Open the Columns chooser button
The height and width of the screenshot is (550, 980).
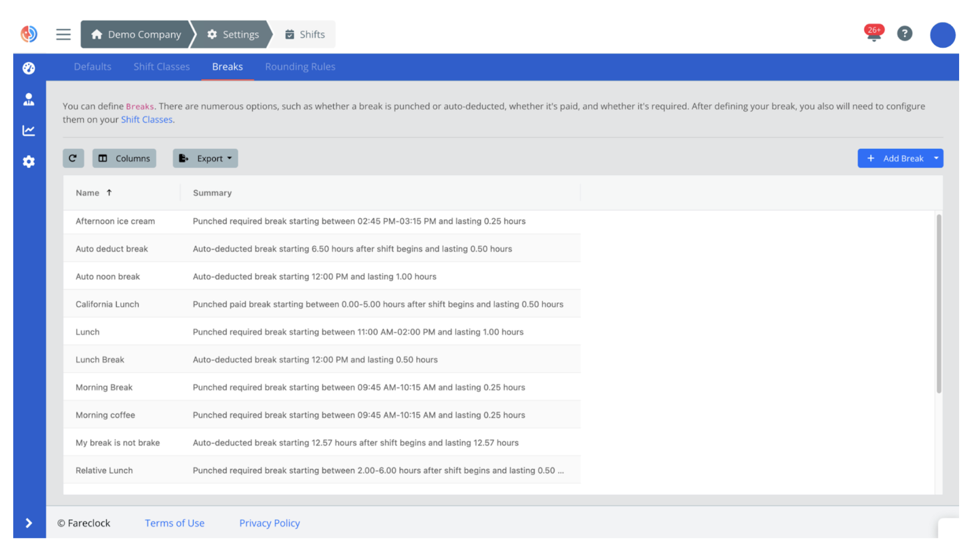pyautogui.click(x=124, y=158)
